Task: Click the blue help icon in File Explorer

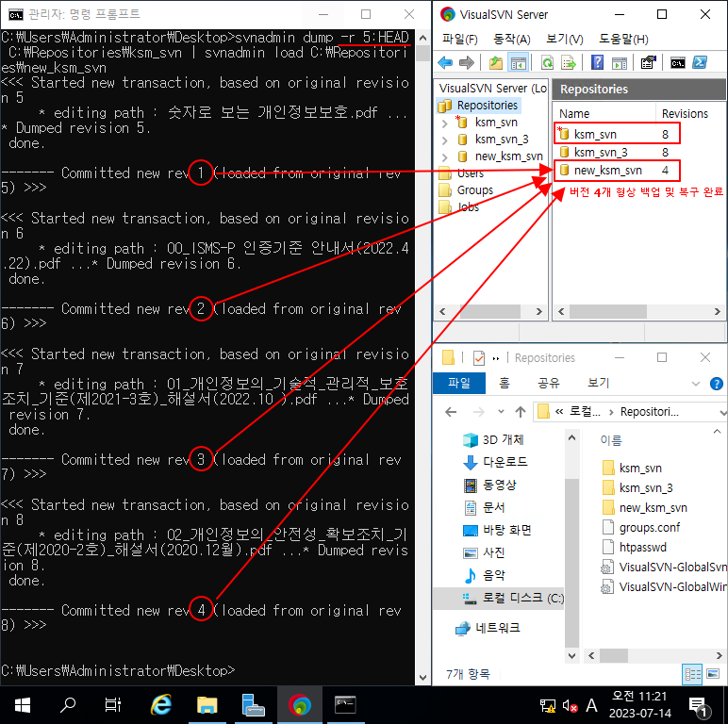Action: (x=717, y=384)
